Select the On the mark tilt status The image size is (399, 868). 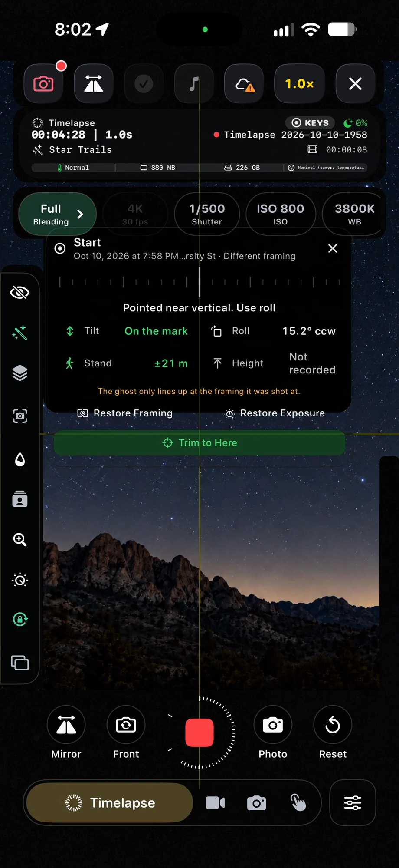point(156,331)
